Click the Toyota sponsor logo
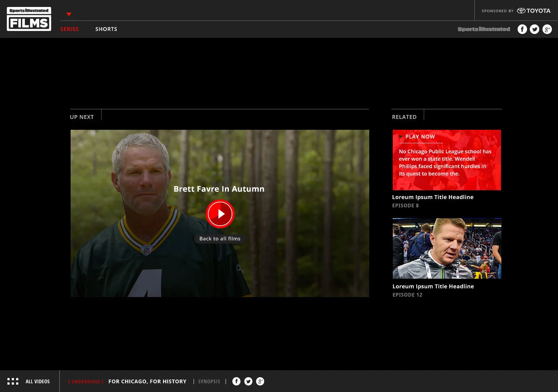 click(534, 11)
